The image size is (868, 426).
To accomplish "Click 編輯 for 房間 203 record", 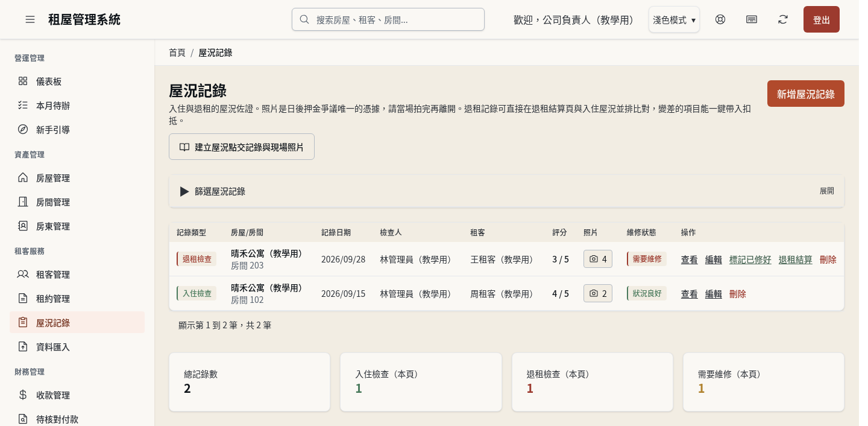I will click(x=714, y=259).
